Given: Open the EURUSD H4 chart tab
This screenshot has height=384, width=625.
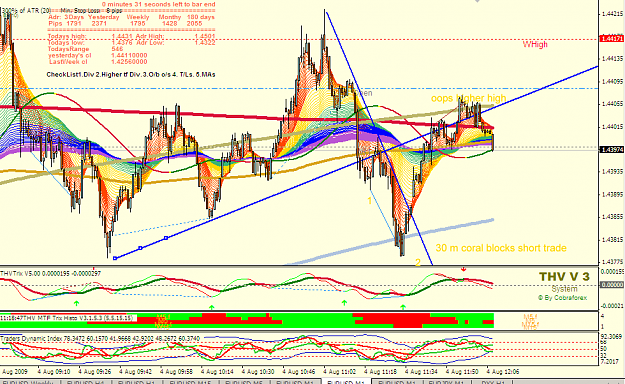Looking at the screenshot, I should [x=86, y=382].
